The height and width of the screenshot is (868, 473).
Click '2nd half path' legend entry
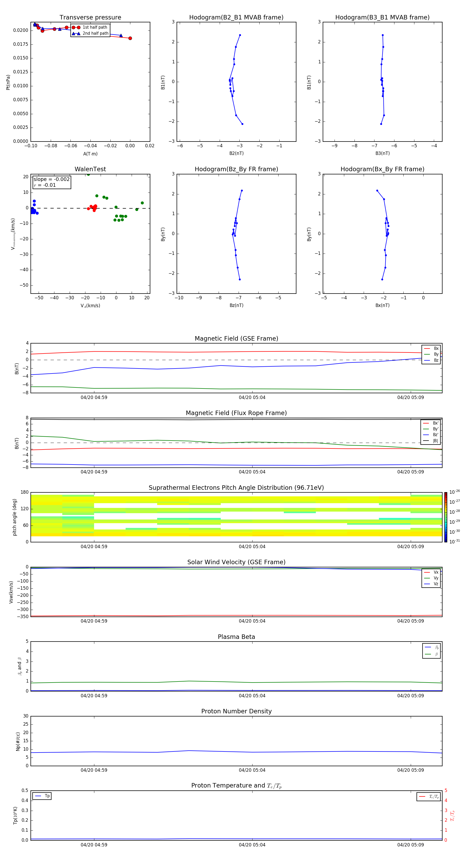point(90,33)
